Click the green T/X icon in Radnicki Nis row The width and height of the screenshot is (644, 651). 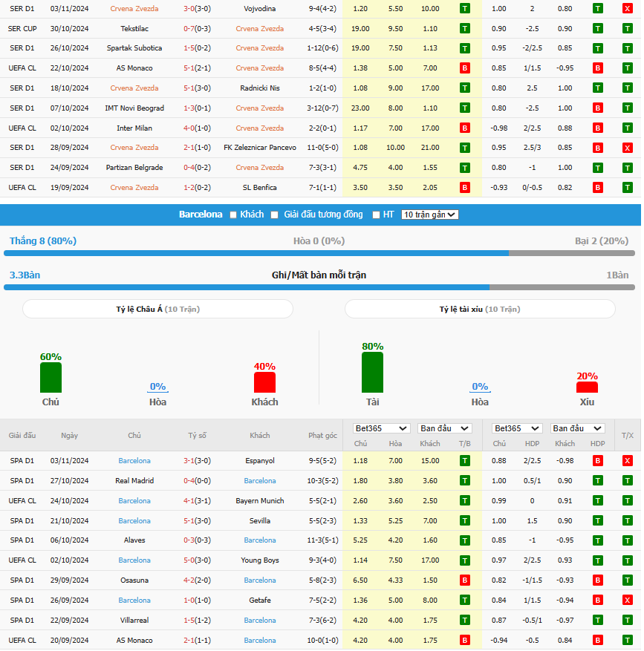[628, 88]
